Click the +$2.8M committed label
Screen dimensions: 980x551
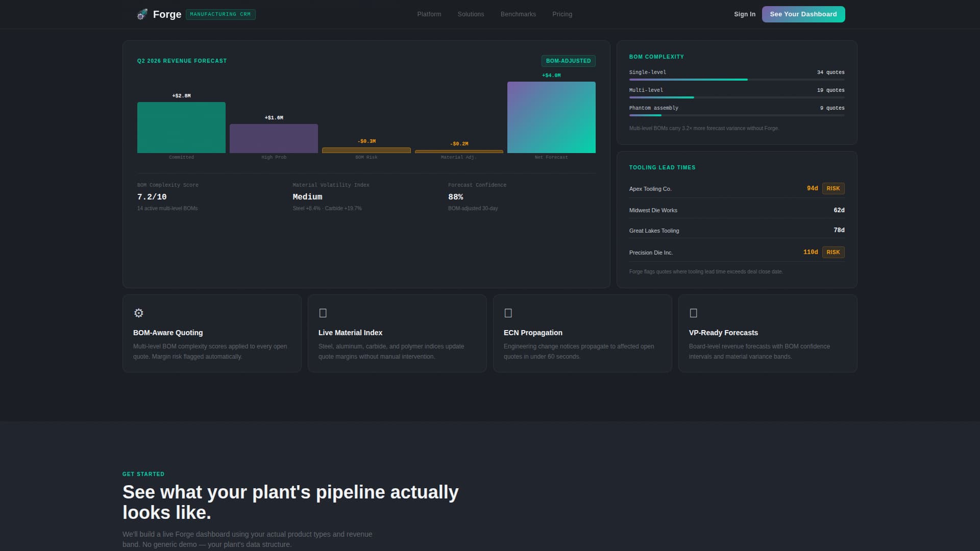point(181,96)
